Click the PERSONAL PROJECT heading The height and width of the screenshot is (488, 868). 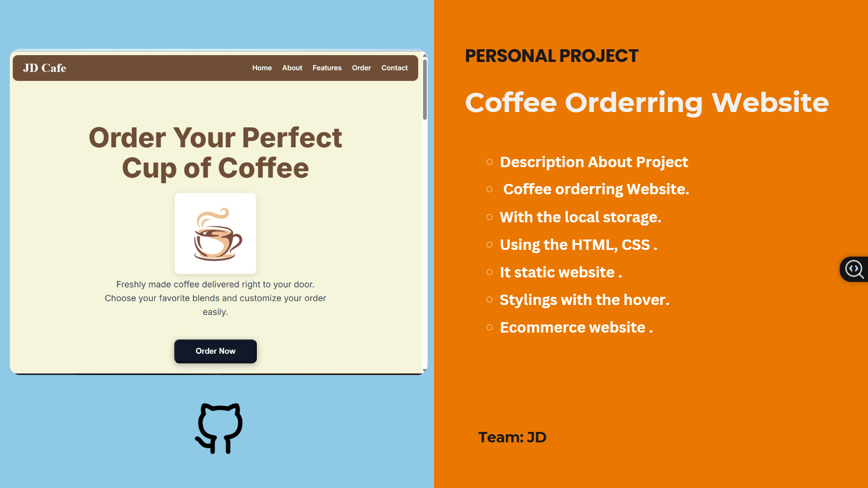click(552, 56)
